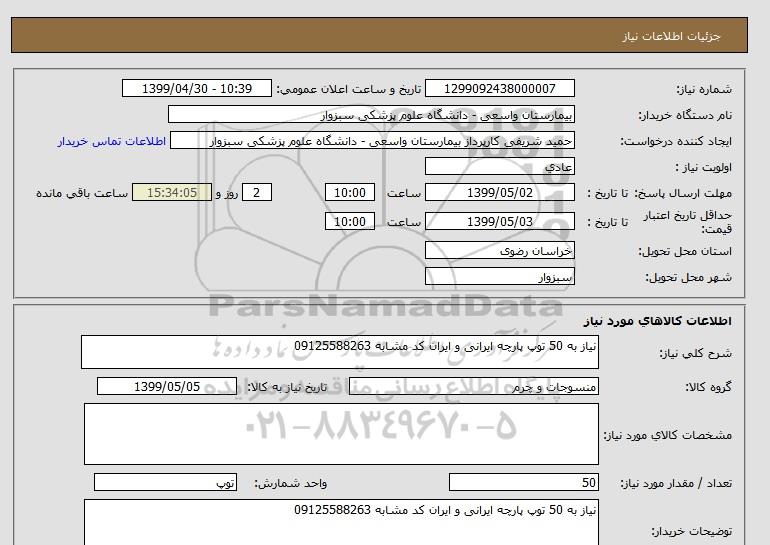Image resolution: width=770 pixels, height=545 pixels.
Task: Click the remaining days field showing 2
Action: [256, 192]
